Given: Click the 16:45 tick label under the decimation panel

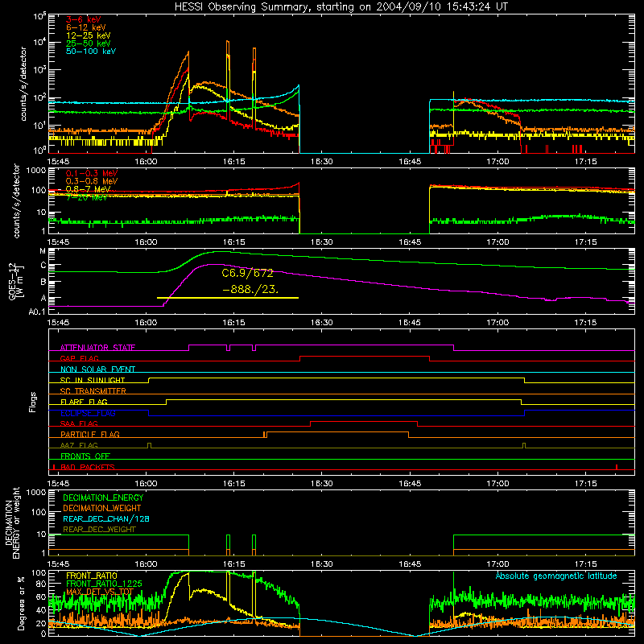Looking at the screenshot, I should 410,564.
